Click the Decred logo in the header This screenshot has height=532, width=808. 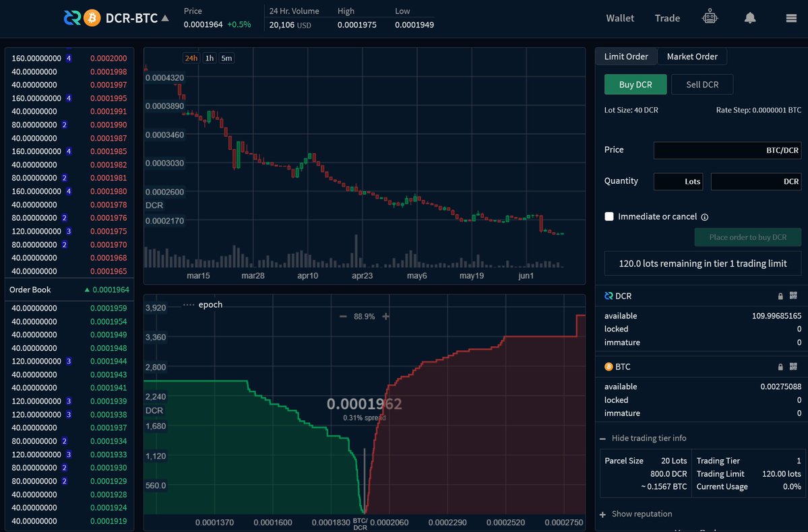(72, 18)
